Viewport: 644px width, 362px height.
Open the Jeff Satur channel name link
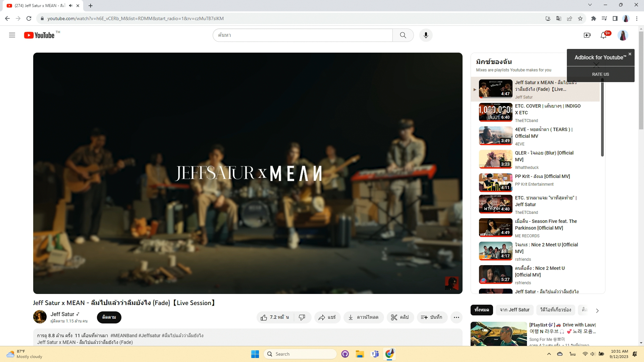coord(62,314)
